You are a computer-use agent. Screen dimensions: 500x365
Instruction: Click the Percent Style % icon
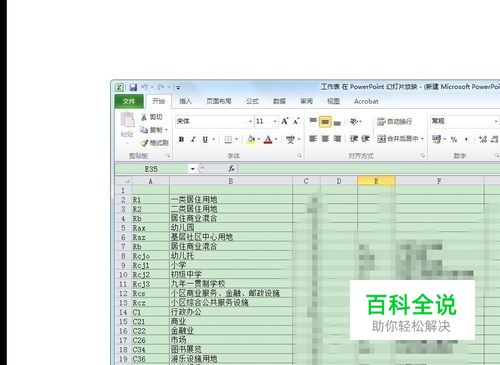(454, 139)
